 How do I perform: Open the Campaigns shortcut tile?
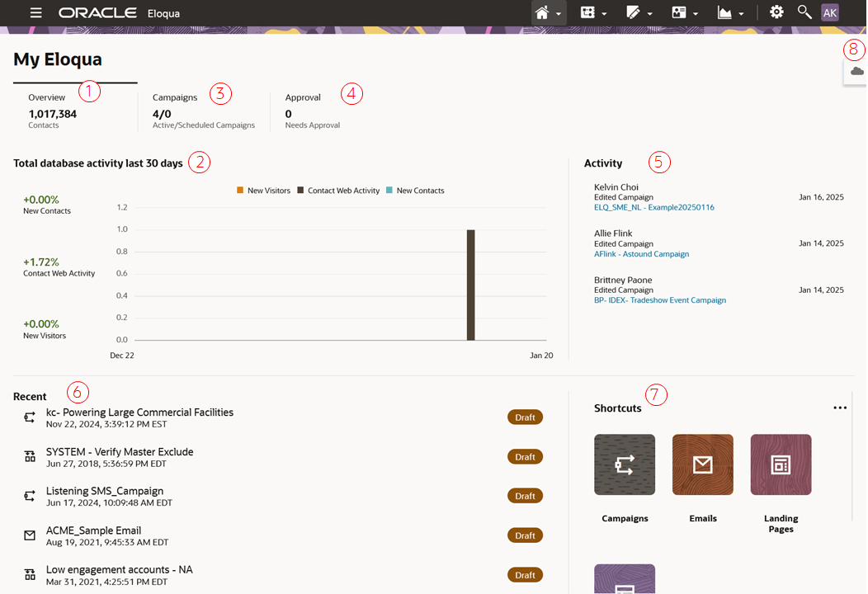(x=625, y=464)
